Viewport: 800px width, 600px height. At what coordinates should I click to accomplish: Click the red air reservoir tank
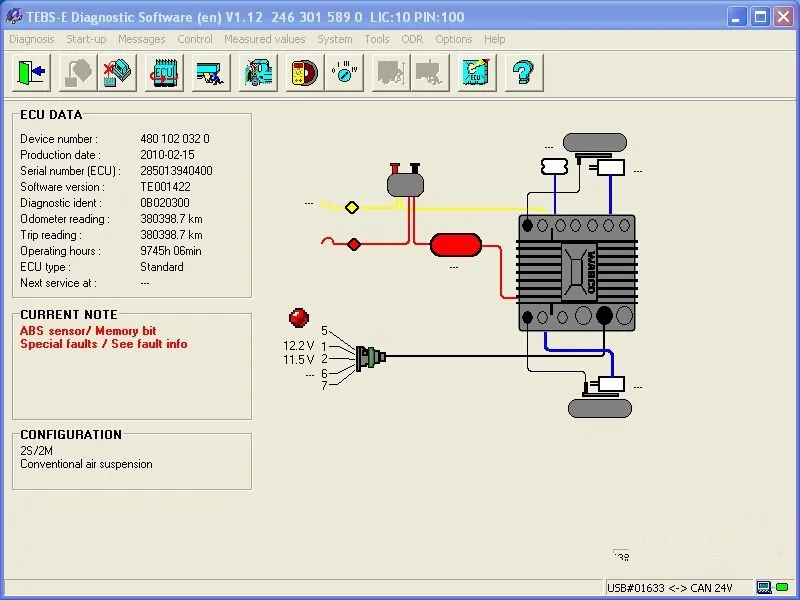pos(456,245)
